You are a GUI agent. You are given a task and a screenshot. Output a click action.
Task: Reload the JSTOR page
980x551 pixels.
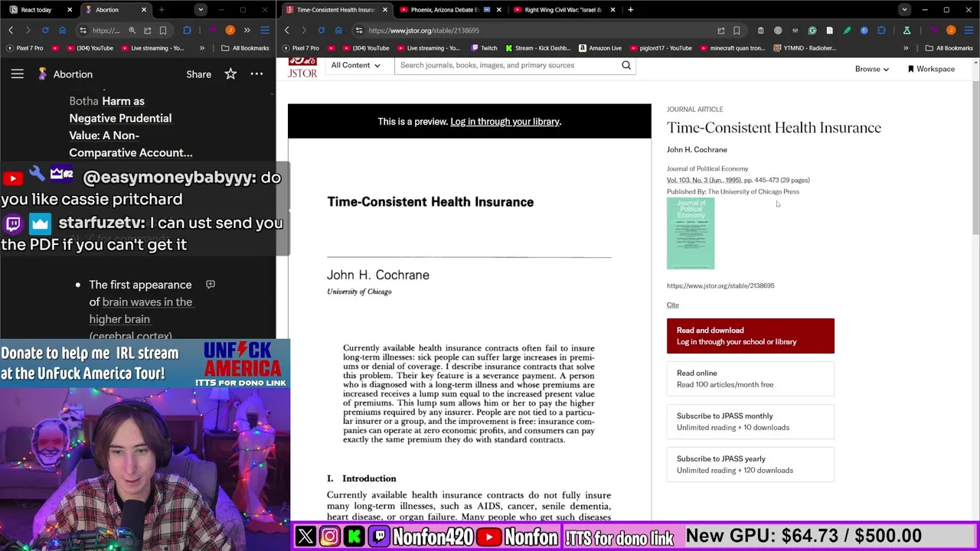point(321,31)
